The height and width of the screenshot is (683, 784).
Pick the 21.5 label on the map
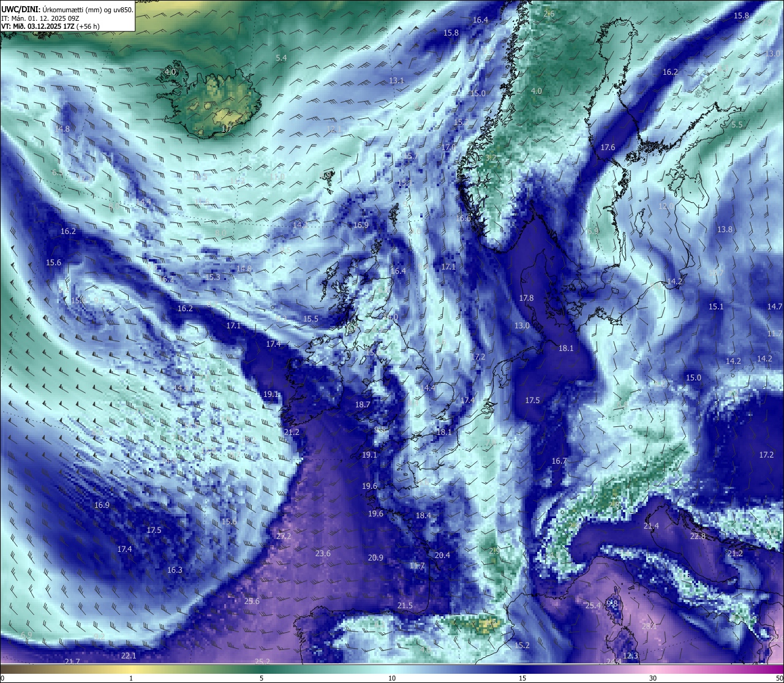click(405, 605)
